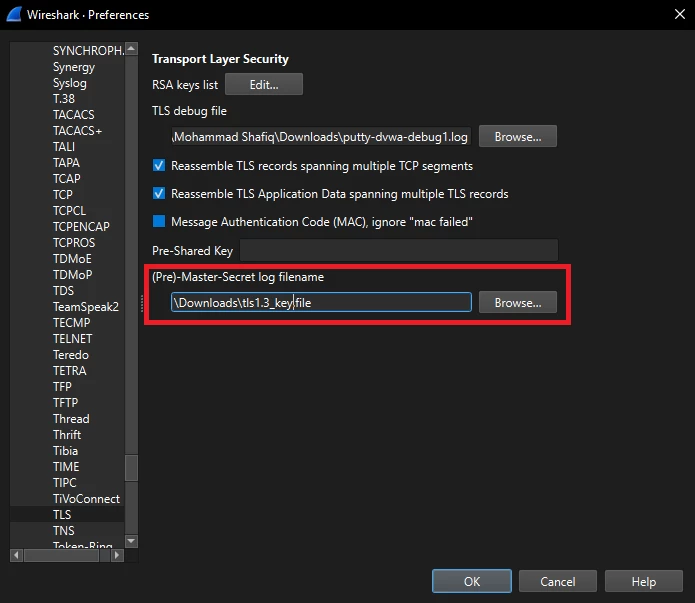Close the Preferences dialog

tap(679, 14)
